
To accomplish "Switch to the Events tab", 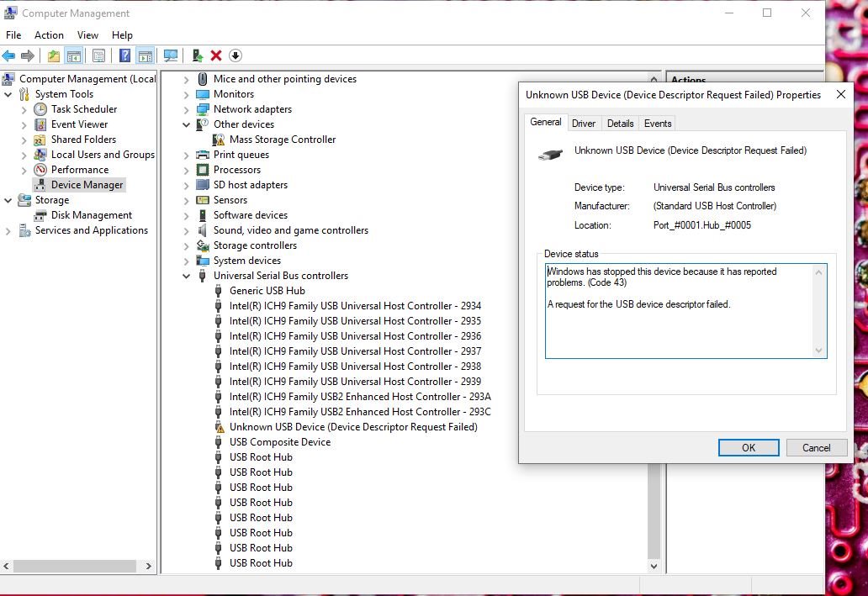I will coord(658,124).
